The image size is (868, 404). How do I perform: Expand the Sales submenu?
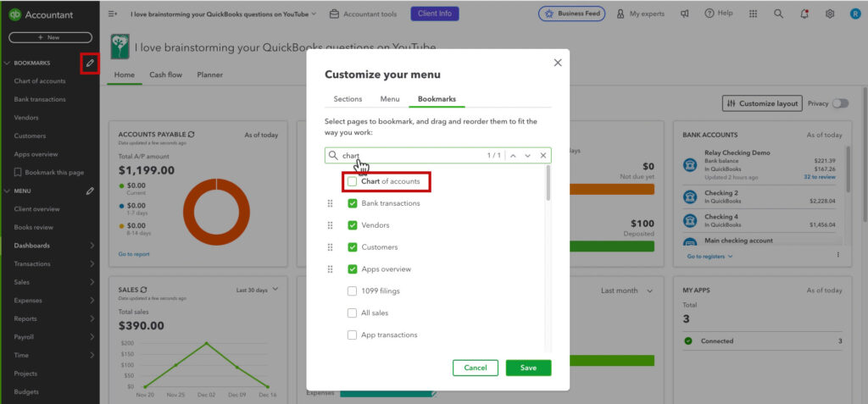(x=92, y=282)
